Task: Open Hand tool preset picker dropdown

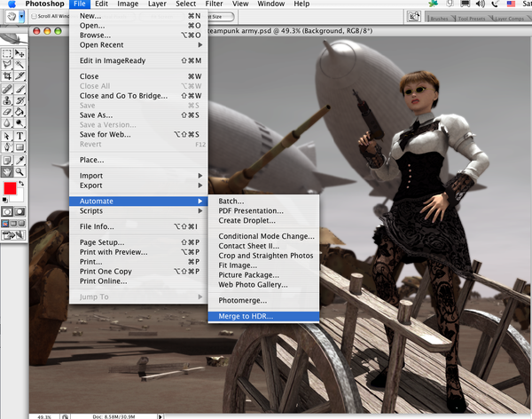Action: coord(21,16)
